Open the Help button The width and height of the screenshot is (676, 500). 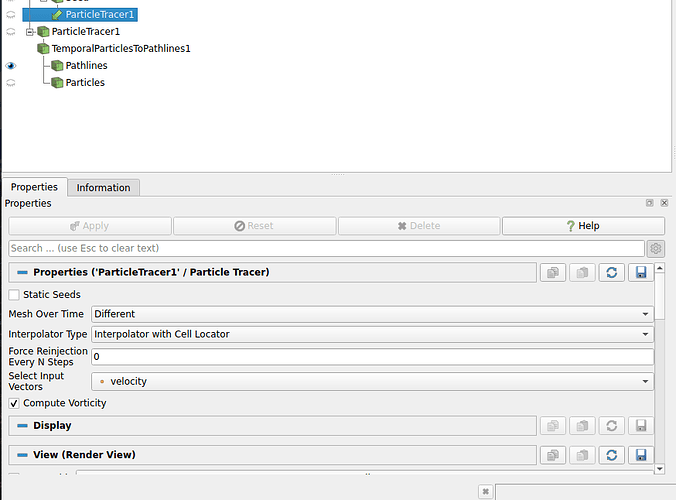[x=583, y=226]
